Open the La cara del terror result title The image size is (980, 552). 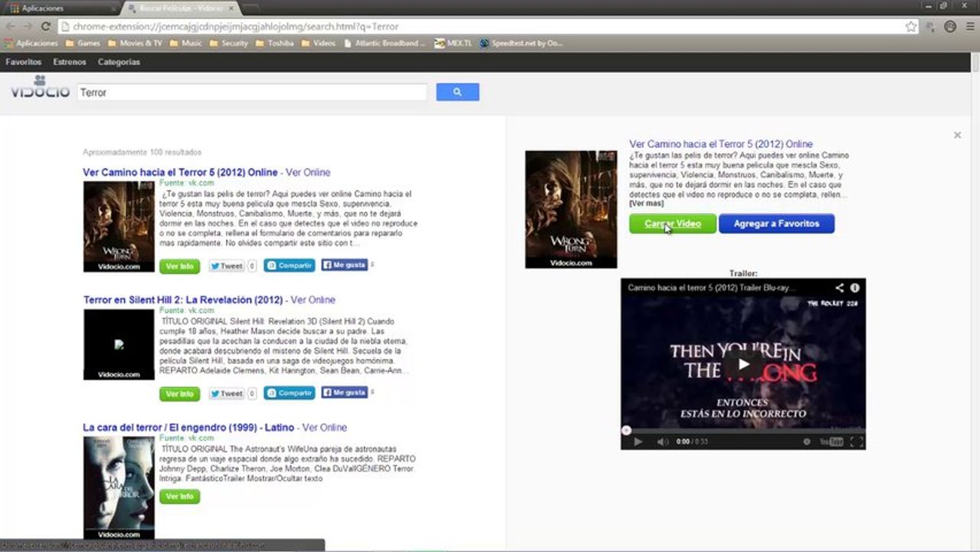pos(188,427)
